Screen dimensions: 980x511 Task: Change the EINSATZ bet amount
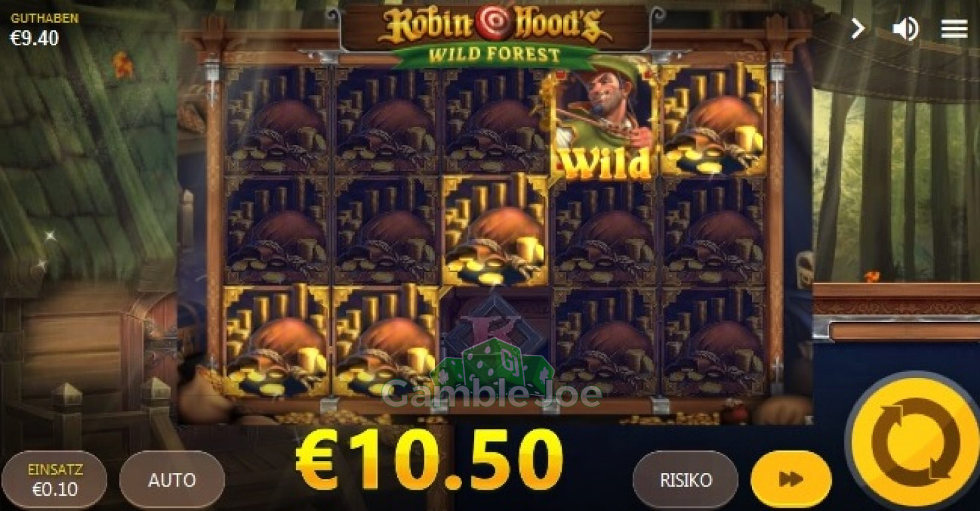[55, 480]
